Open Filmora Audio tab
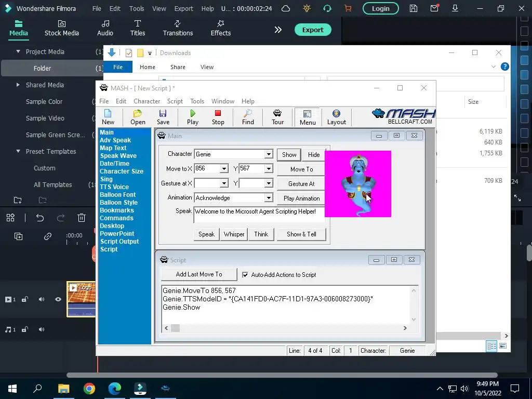532x399 pixels. [x=105, y=29]
